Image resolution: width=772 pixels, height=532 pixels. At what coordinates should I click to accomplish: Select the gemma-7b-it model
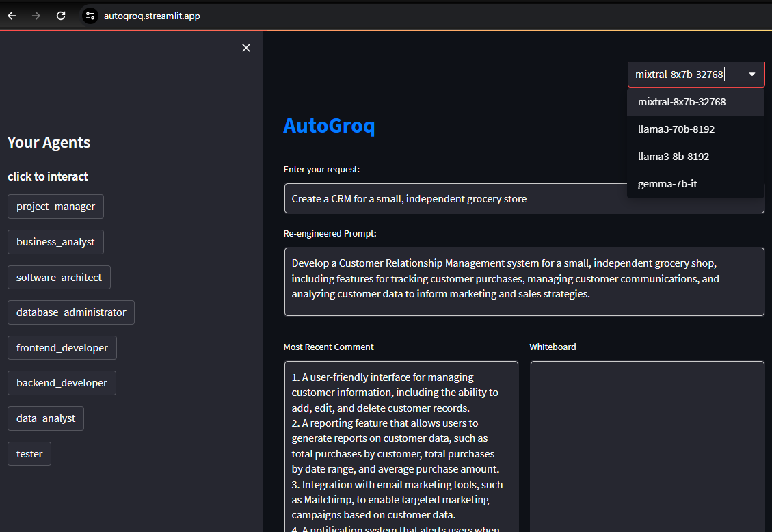(667, 184)
